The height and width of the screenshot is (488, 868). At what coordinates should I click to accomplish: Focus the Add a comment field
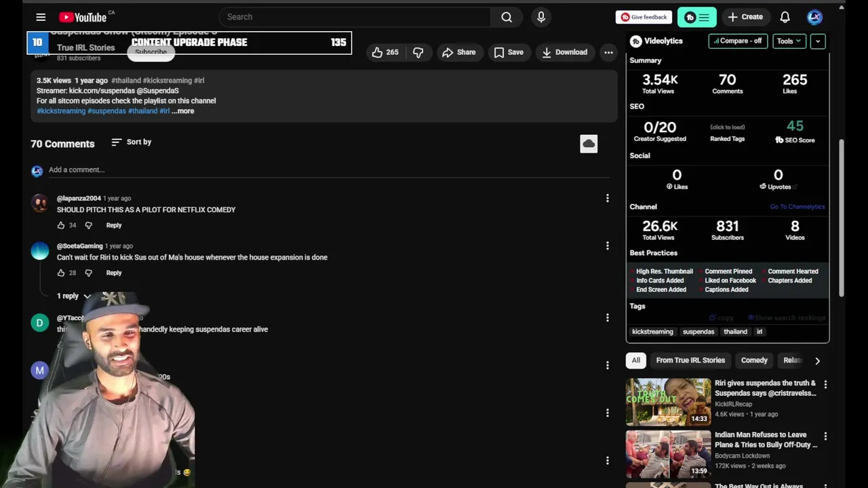(329, 170)
